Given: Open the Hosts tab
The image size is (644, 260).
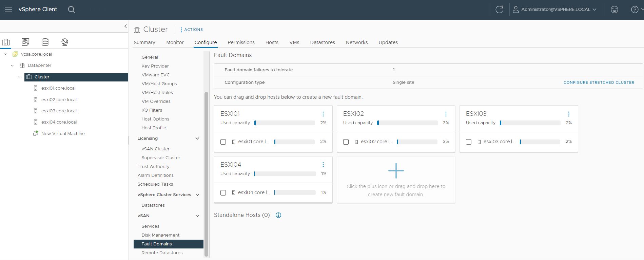Looking at the screenshot, I should pos(272,42).
